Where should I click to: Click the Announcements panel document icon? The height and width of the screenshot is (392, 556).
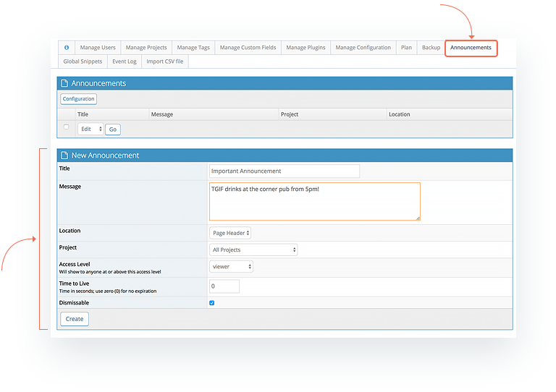64,83
